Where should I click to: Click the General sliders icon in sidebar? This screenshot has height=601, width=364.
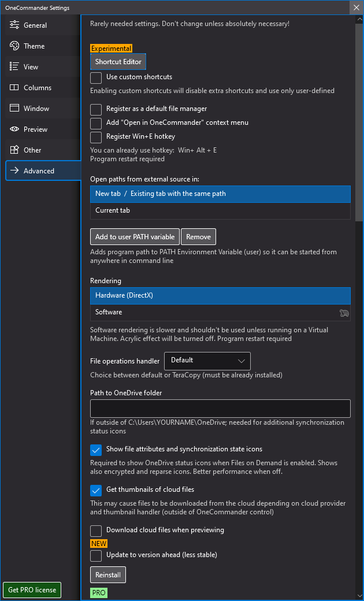(14, 25)
